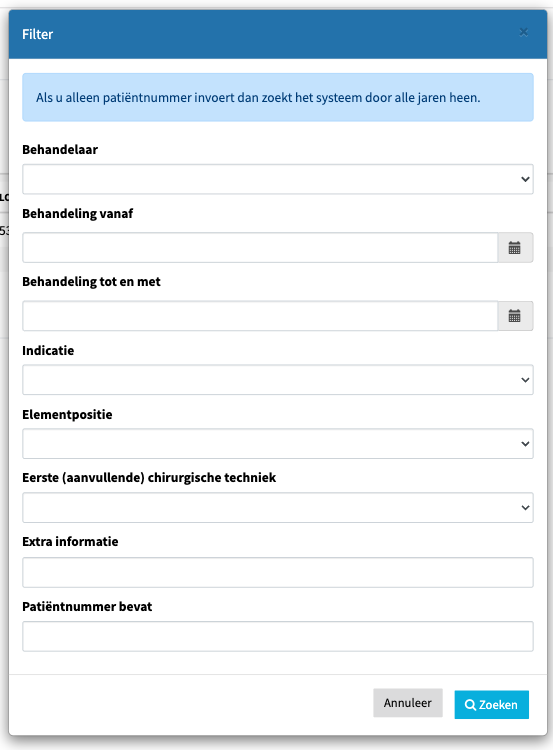Click the Patiëntnummer bevat field label

point(87,607)
